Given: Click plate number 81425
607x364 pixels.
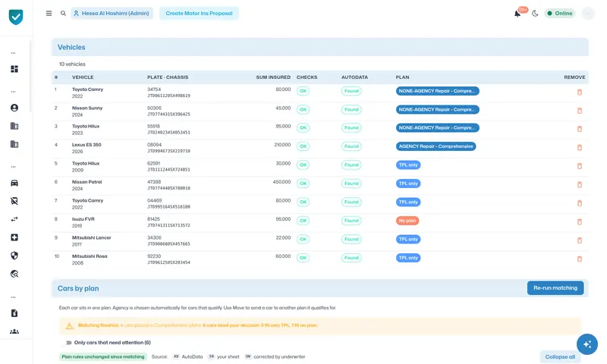Looking at the screenshot, I should (x=154, y=219).
